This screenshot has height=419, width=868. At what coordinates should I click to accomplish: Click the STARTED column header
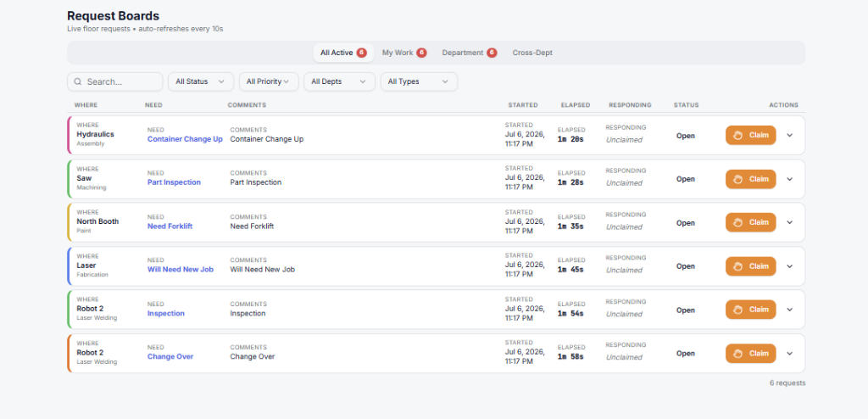click(523, 105)
